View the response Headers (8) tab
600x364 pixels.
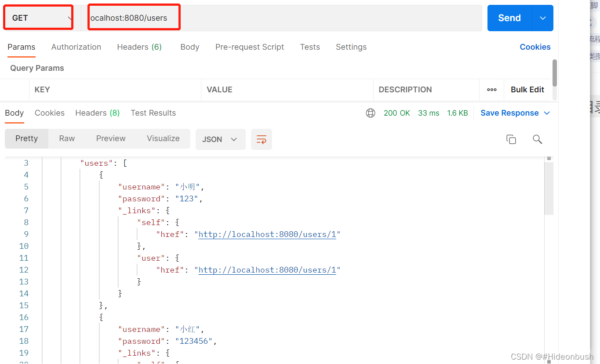click(98, 113)
